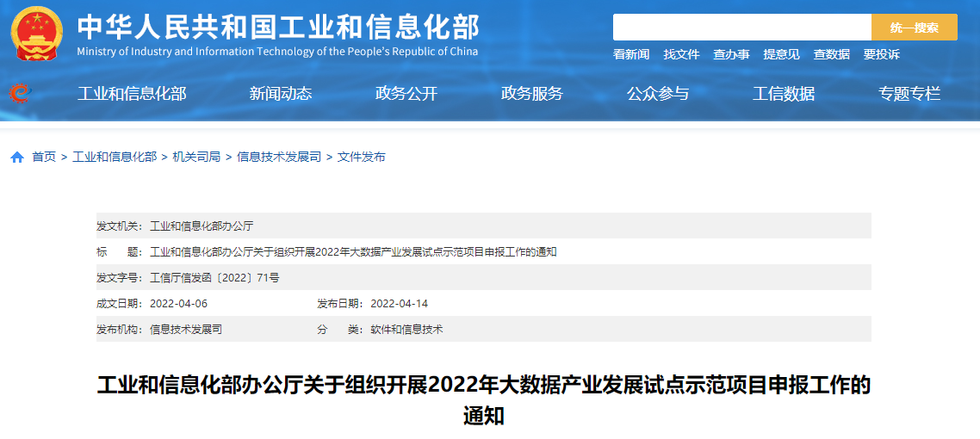
Task: Click 信息技术发展司 in the breadcrumb
Action: coord(279,157)
